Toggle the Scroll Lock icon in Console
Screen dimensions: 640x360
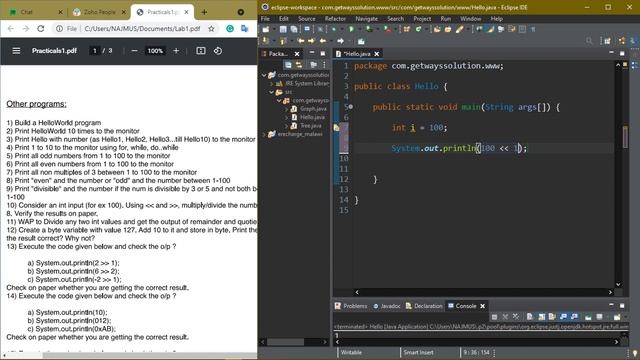(x=541, y=317)
